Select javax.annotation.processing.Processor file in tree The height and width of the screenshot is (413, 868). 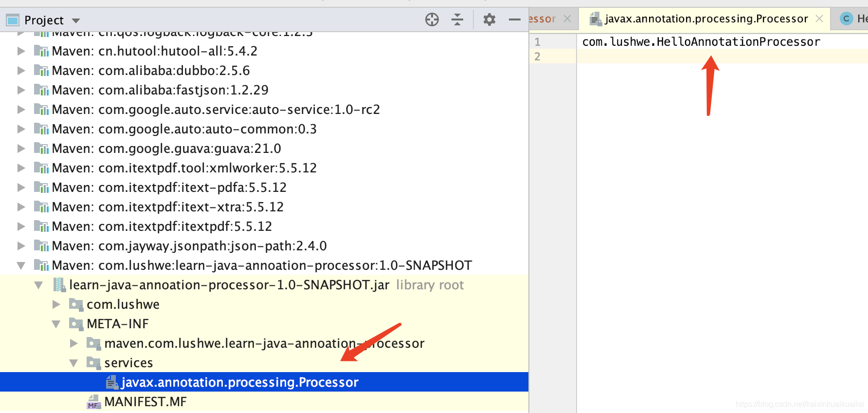[x=264, y=382]
